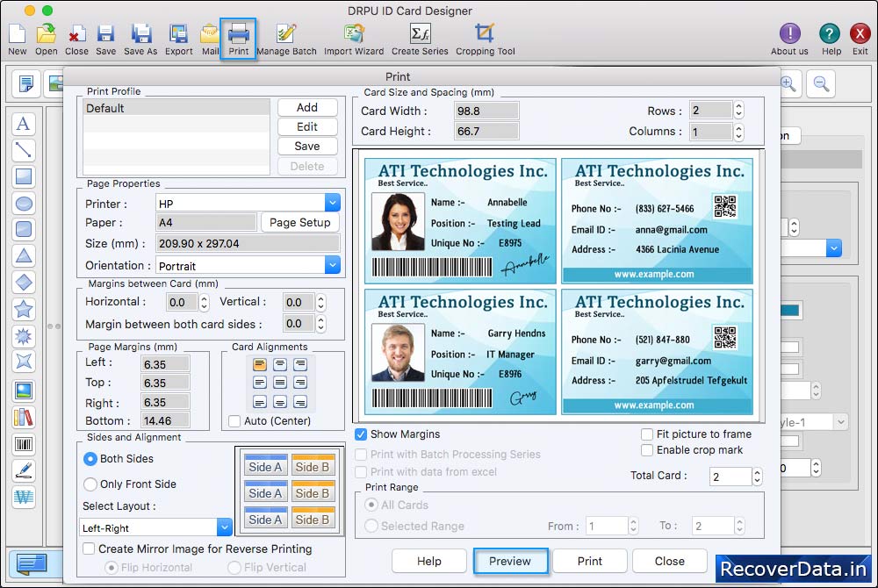878x588 pixels.
Task: Adjust the Vertical margin stepper
Action: [x=320, y=303]
